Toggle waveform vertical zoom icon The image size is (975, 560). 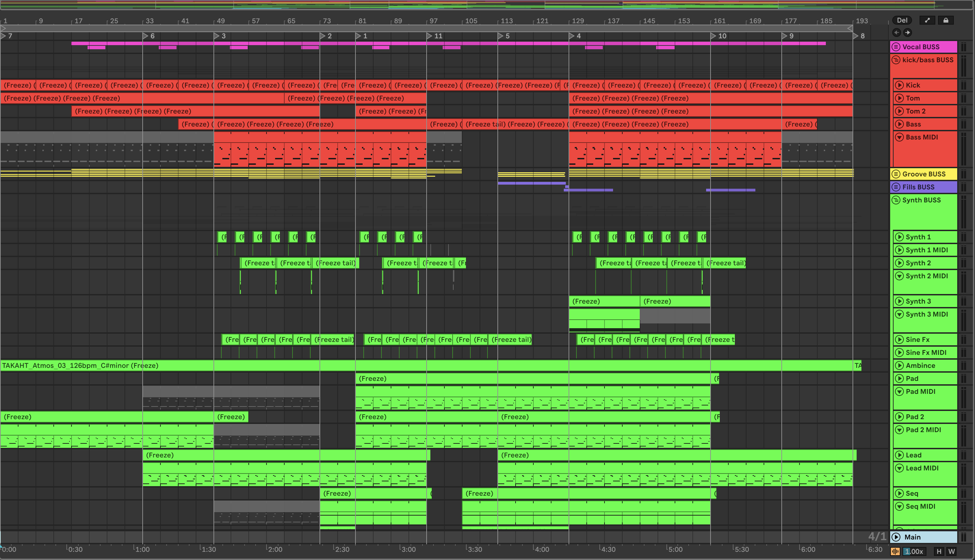pos(895,551)
